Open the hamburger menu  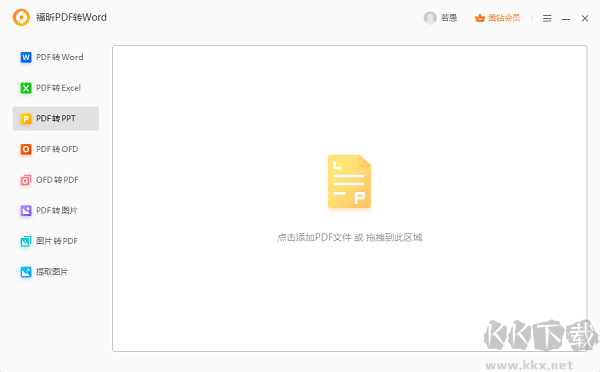(x=547, y=18)
